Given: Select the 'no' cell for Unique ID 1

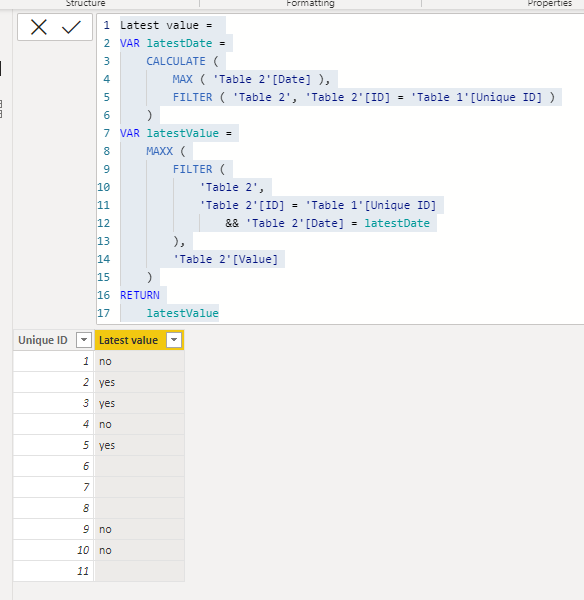Looking at the screenshot, I should click(x=139, y=361).
